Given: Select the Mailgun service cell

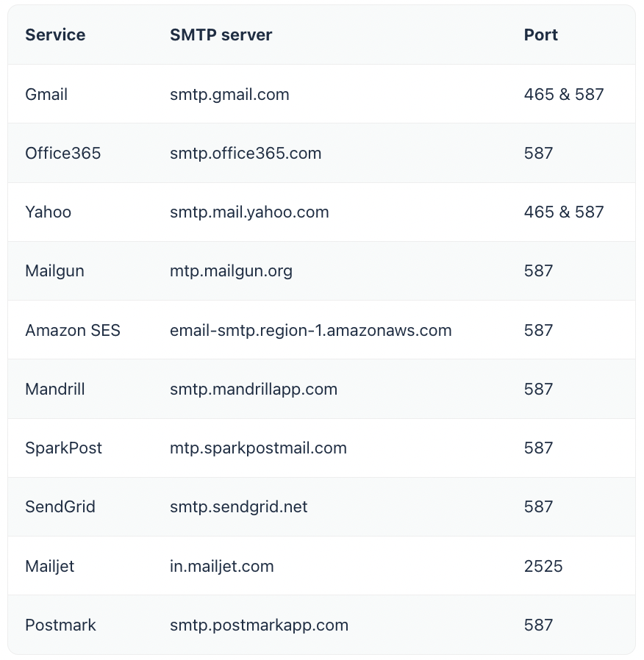Looking at the screenshot, I should [x=54, y=271].
